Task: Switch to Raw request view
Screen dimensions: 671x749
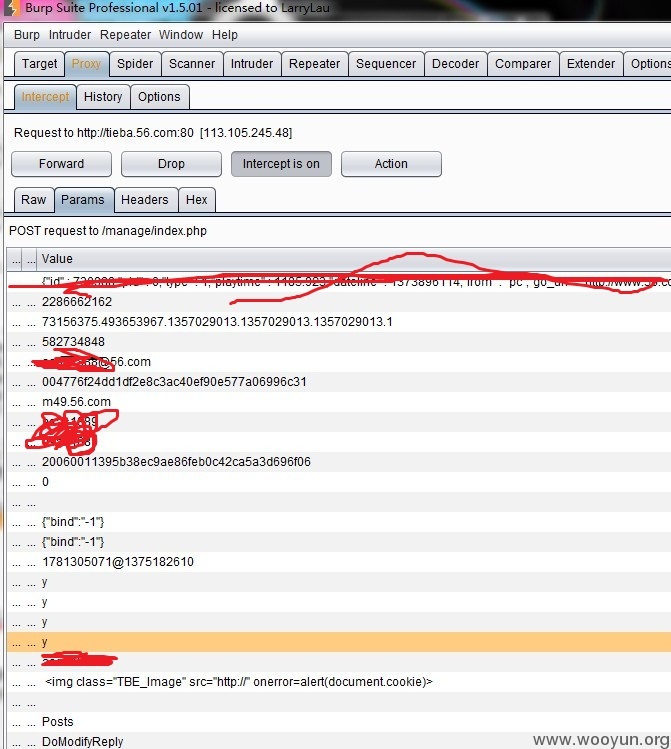Action: tap(34, 200)
